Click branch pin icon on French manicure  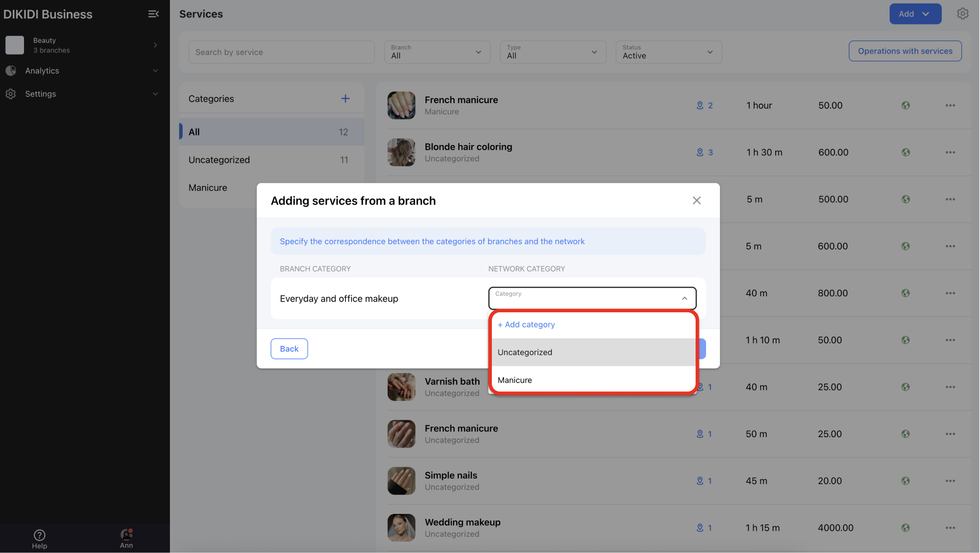tap(700, 106)
